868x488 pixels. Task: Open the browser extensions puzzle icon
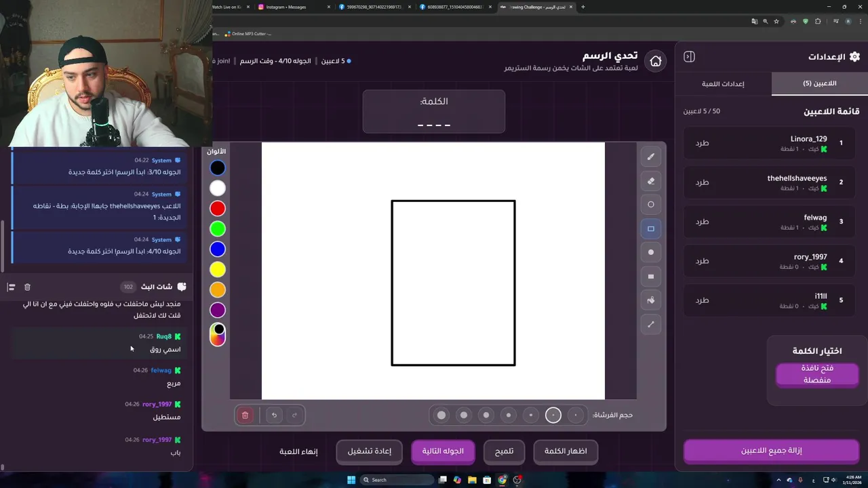[x=818, y=22]
